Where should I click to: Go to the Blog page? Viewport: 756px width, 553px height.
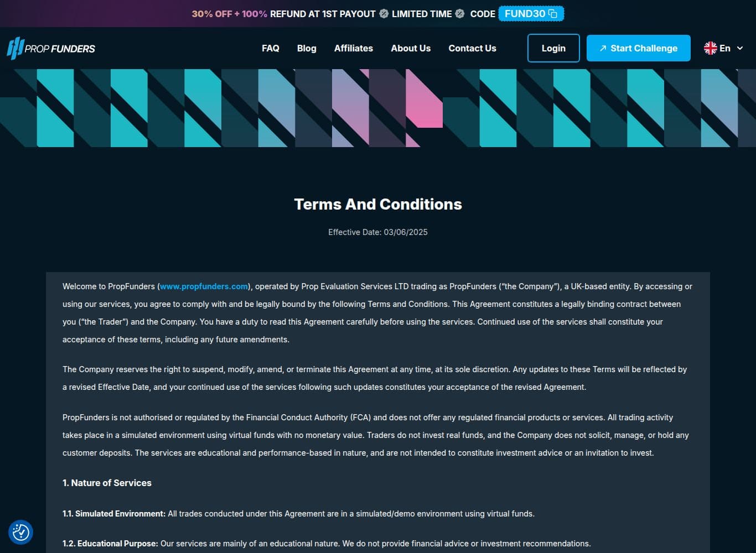[x=307, y=48]
